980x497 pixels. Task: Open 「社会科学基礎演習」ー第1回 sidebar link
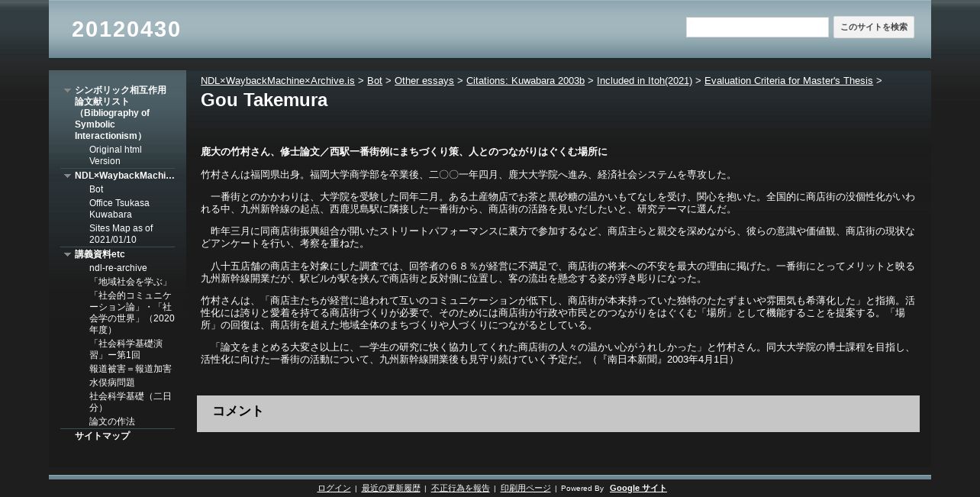126,350
